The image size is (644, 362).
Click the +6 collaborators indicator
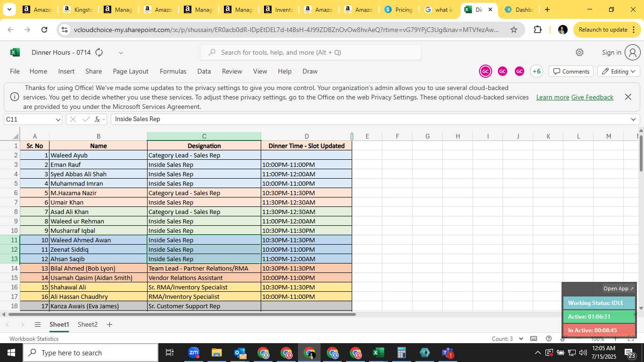click(536, 71)
